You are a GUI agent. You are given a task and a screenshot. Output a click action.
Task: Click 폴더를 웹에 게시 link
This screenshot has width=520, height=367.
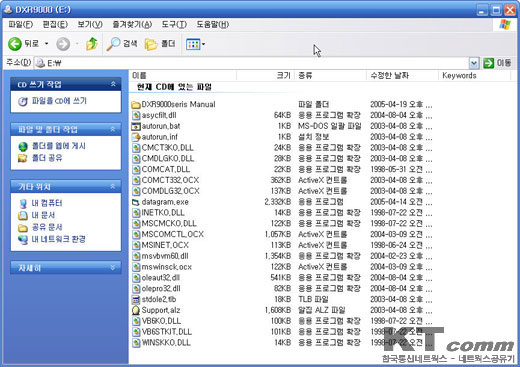pyautogui.click(x=59, y=146)
